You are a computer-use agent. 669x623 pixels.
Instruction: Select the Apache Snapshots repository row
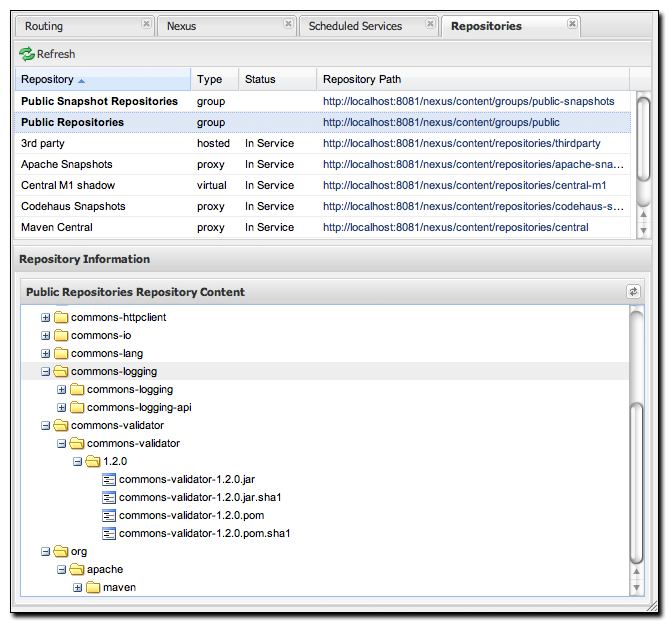[67, 165]
